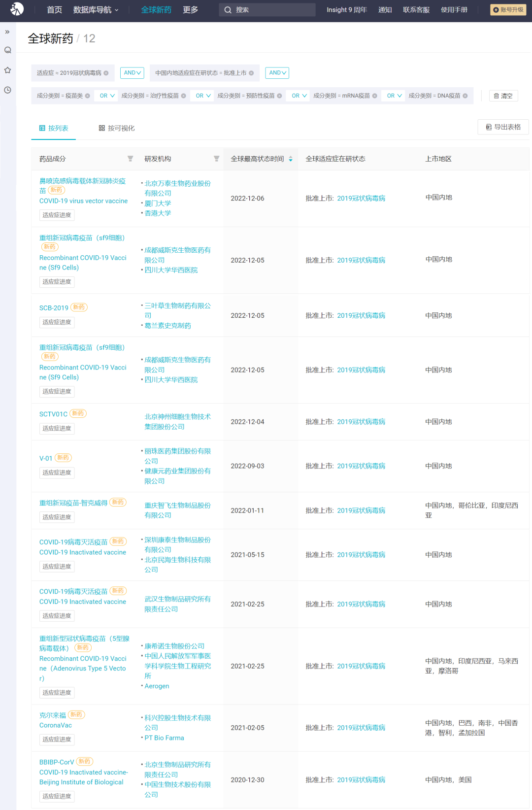
Task: Click the 导出表格 export button
Action: 503,127
